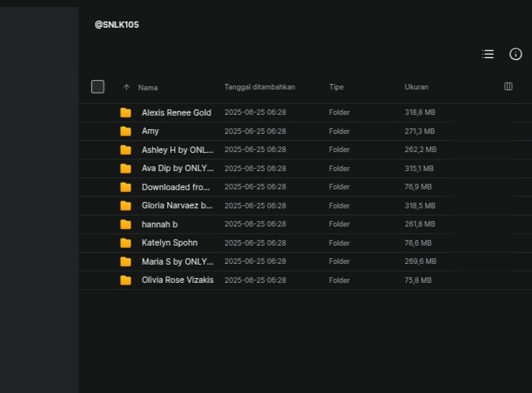Screen dimensions: 532x393
Task: Sort by Tanggal ditambahkan header
Action: click(260, 87)
